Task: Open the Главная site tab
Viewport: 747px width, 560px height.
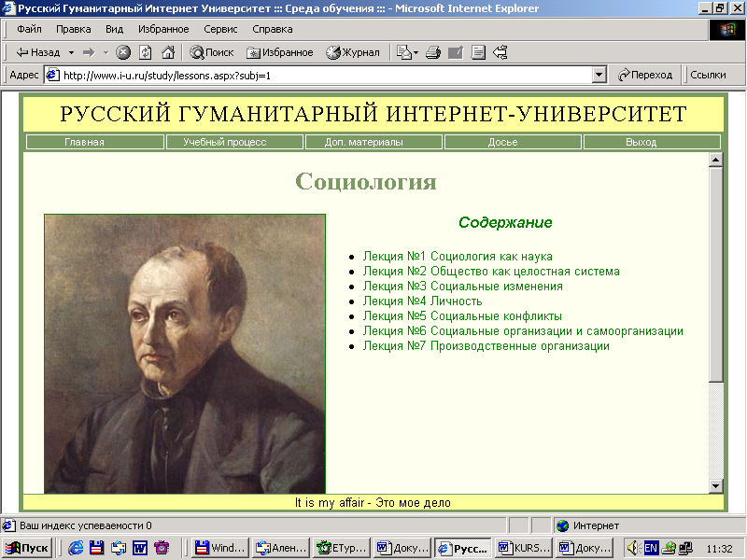Action: [x=95, y=142]
